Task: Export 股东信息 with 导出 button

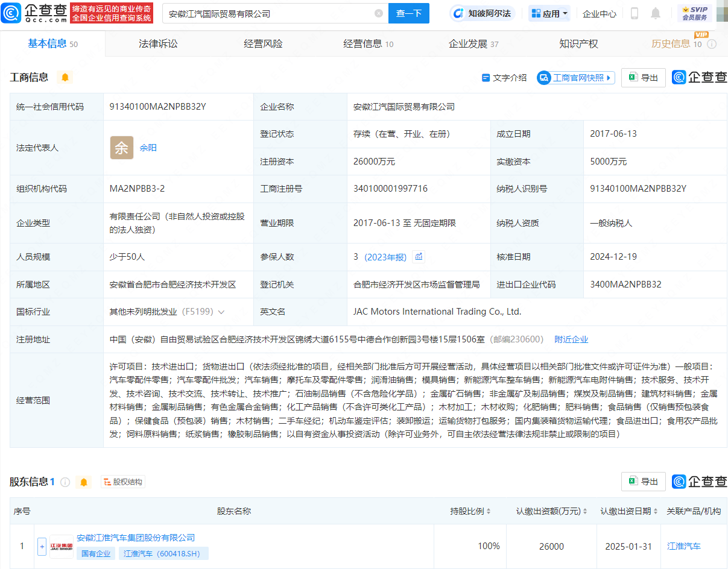Action: (644, 482)
